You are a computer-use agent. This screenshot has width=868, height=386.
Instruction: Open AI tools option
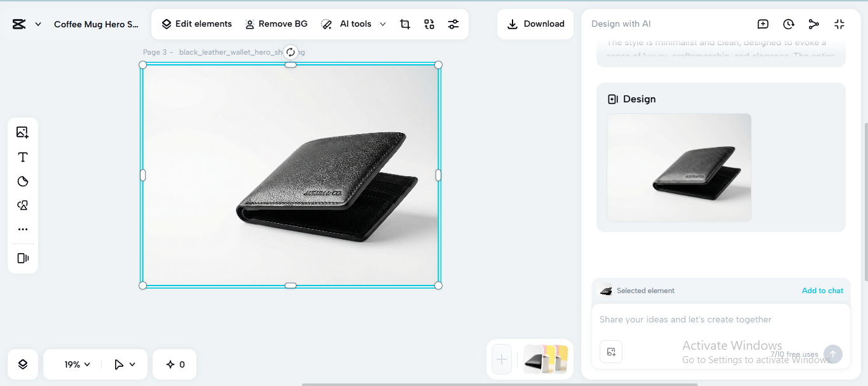347,24
